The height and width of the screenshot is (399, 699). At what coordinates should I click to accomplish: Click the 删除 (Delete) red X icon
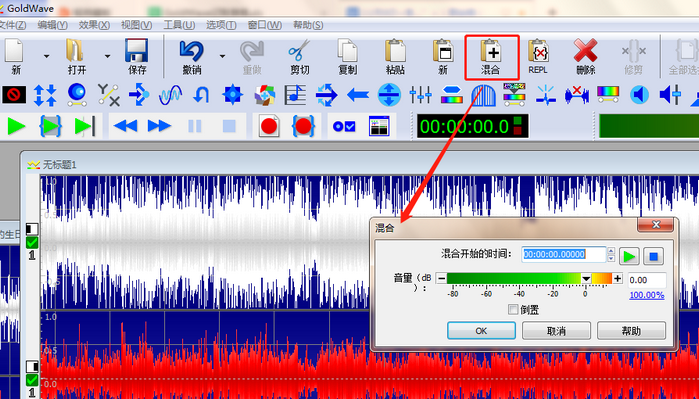pos(585,57)
